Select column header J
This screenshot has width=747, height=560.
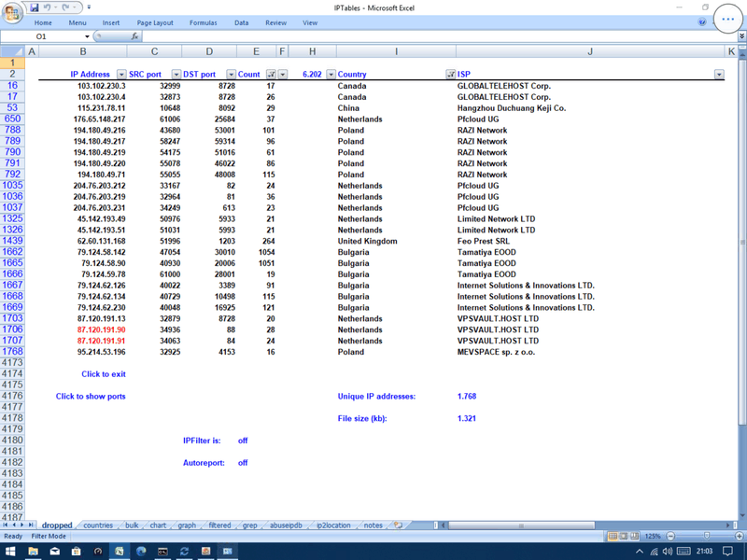(x=590, y=51)
